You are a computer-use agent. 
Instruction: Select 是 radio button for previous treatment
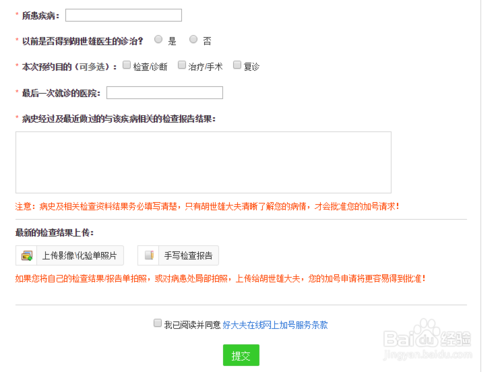[x=158, y=39]
